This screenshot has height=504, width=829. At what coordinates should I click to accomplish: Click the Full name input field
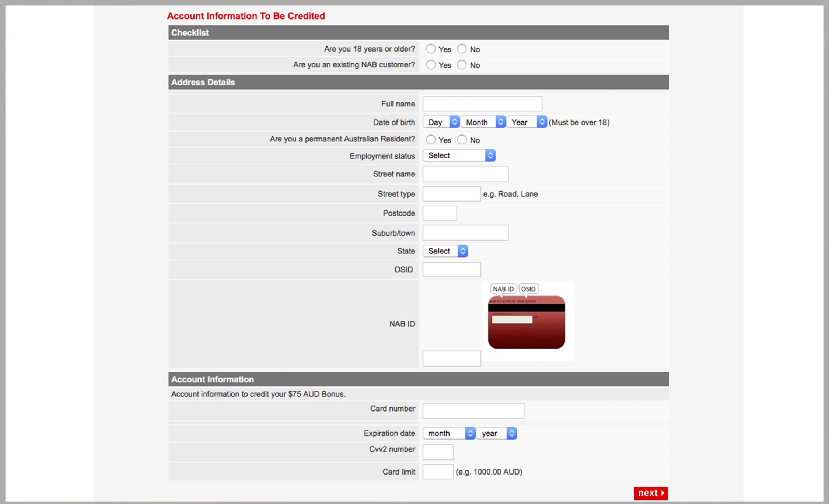482,104
